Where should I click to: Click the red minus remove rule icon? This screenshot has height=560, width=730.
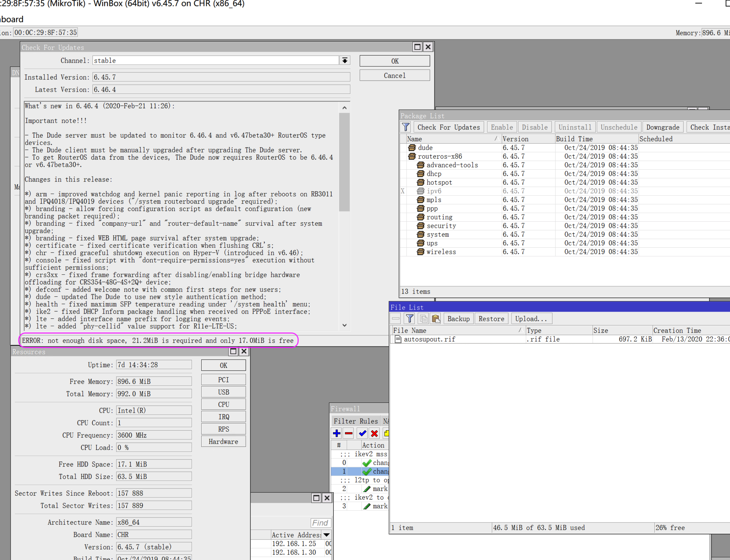click(x=349, y=433)
